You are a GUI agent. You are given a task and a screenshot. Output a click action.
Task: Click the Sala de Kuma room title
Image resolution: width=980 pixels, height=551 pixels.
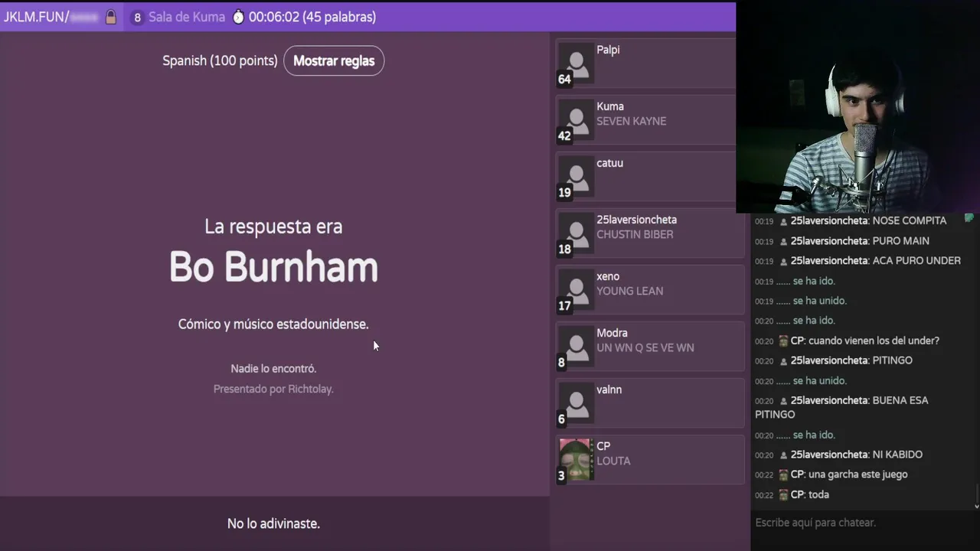[187, 17]
